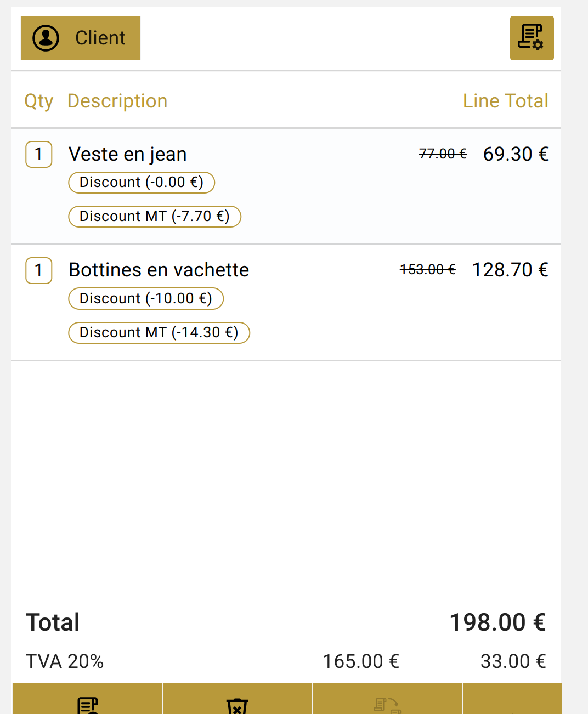The width and height of the screenshot is (588, 714).
Task: Select quantity box for Bottines en vachette
Action: (x=39, y=270)
